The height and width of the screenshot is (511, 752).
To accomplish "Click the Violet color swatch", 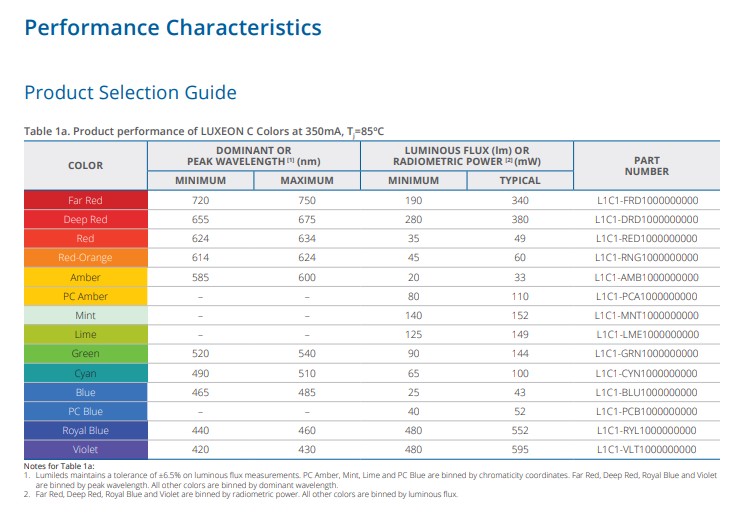I will 85,450.
